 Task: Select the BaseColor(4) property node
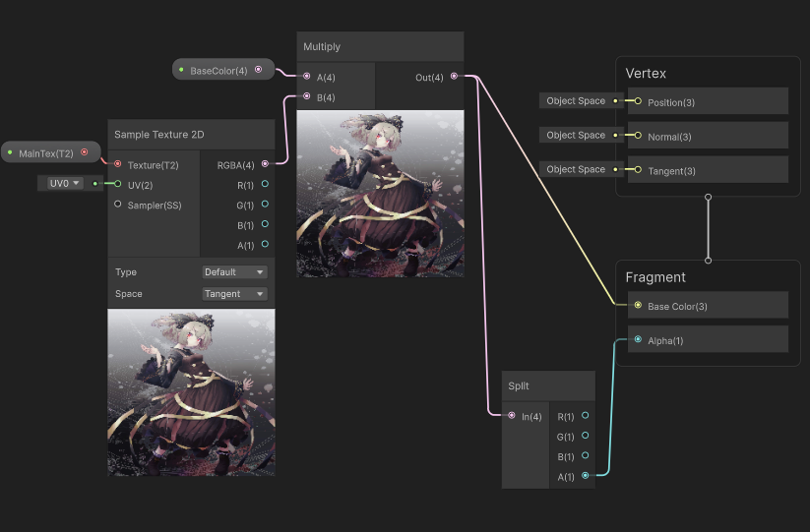[223, 70]
